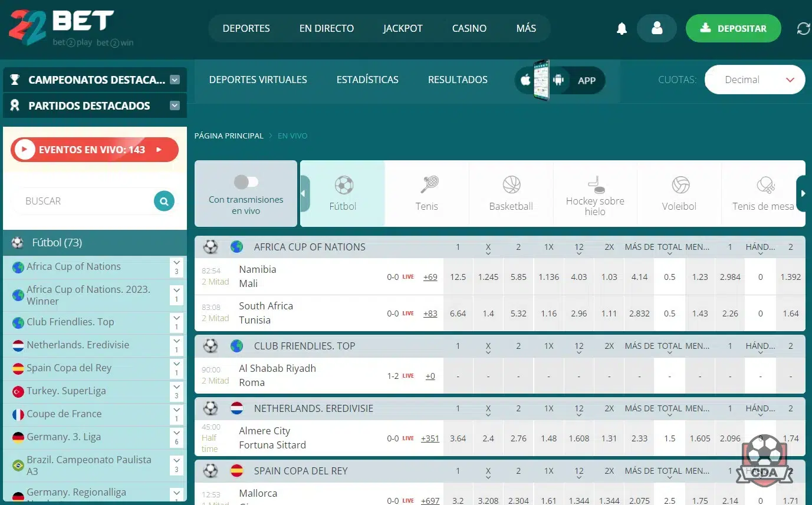Bet 1.4 on South Africa-Tunisia draw
This screenshot has height=505, width=812.
click(488, 313)
